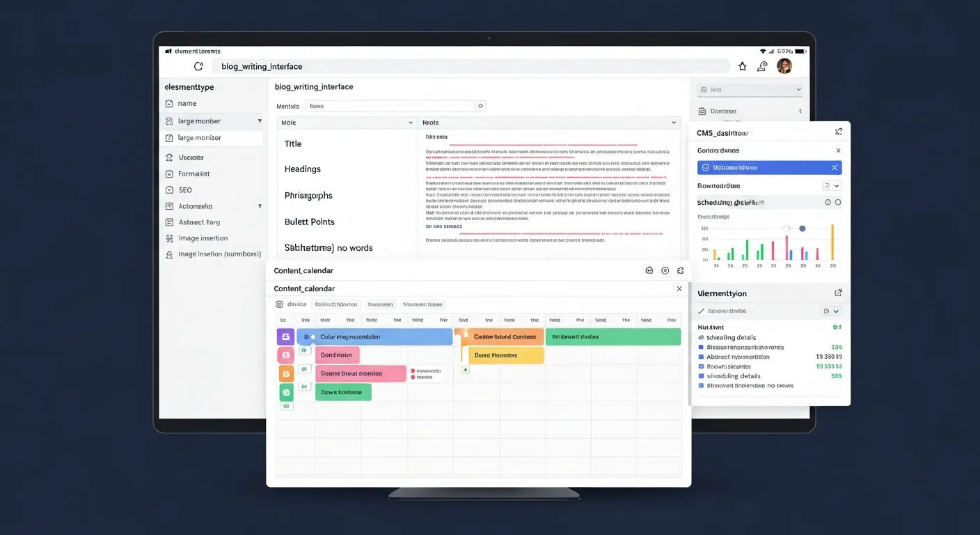
Task: Click the blue 'Colur' calendar event bar
Action: pyautogui.click(x=376, y=337)
